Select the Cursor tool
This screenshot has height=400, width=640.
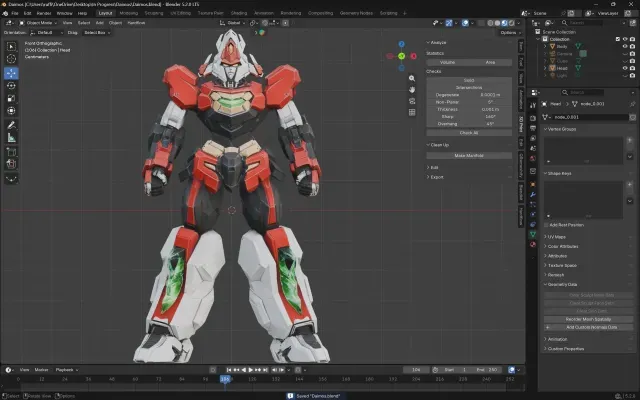point(11,59)
